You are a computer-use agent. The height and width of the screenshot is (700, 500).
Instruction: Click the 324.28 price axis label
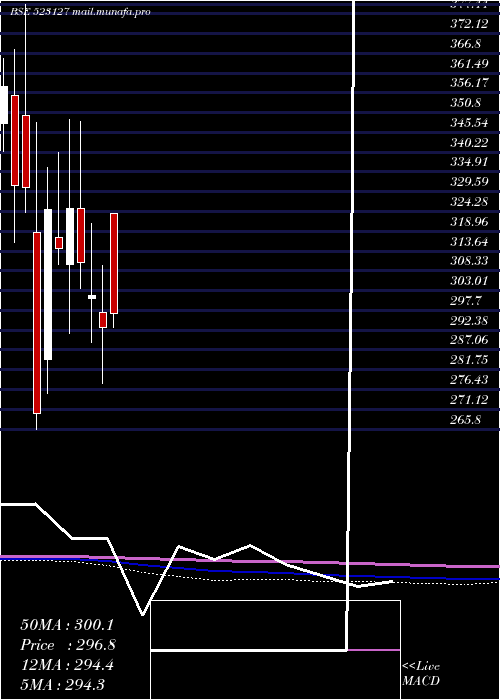[469, 202]
